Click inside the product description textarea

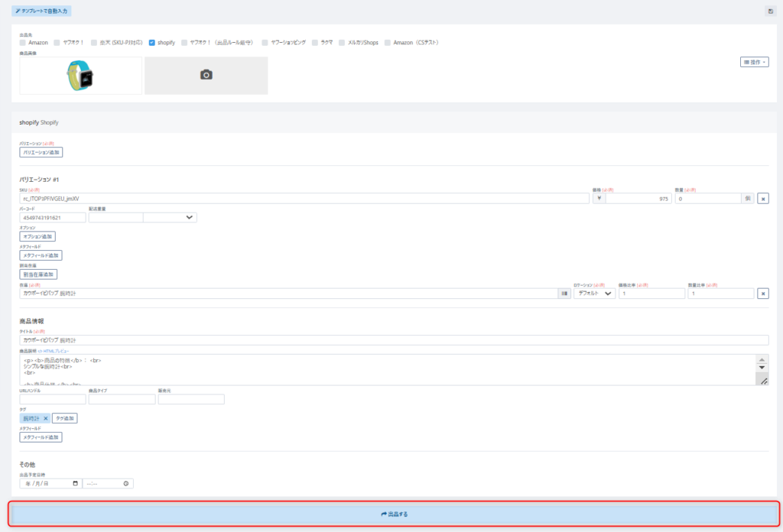click(388, 370)
